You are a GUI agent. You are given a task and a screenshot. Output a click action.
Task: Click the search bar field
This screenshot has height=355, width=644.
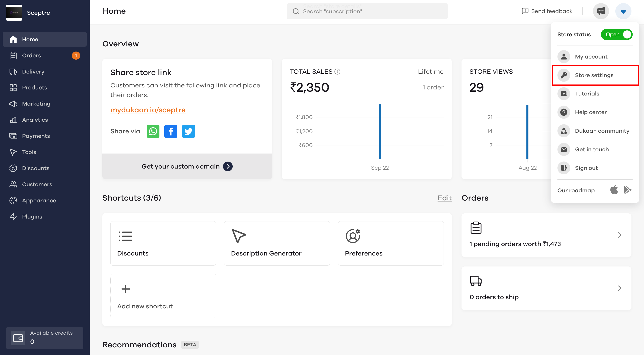[x=367, y=11]
